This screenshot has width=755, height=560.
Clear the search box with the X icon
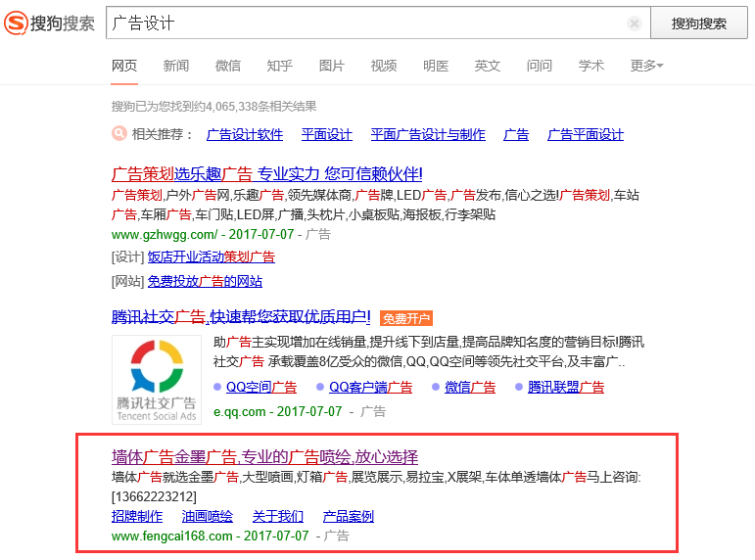(x=635, y=23)
